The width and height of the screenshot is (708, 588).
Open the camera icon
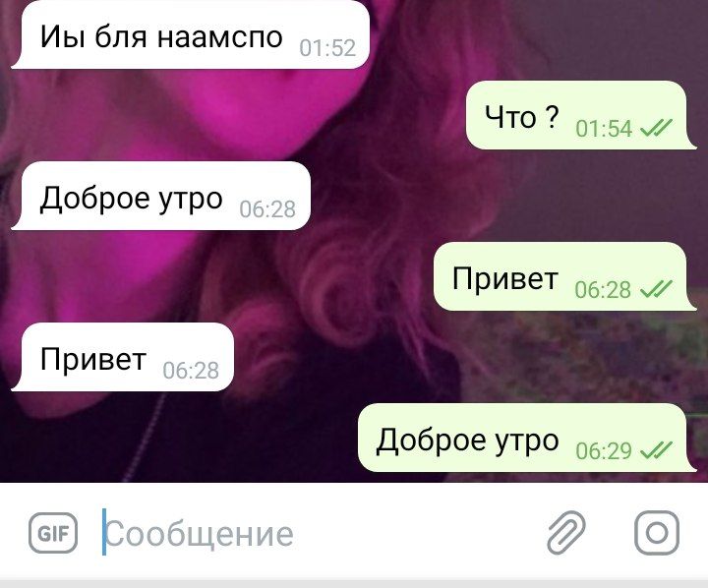(657, 533)
